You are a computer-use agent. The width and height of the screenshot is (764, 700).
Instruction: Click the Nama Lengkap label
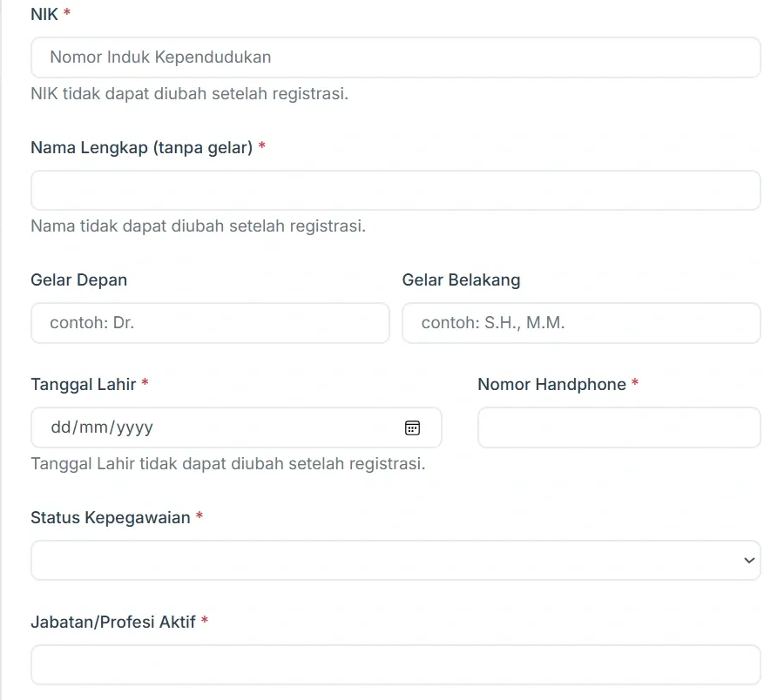point(139,147)
